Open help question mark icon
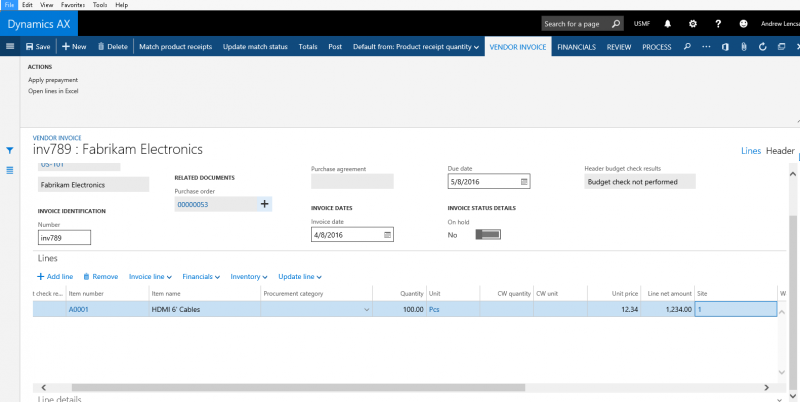This screenshot has height=402, width=800. pyautogui.click(x=718, y=23)
